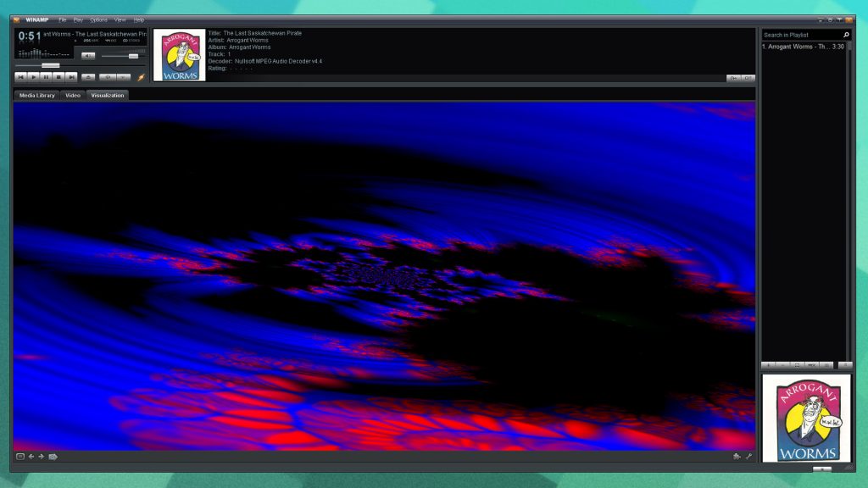The image size is (868, 488).
Task: Pause the current track
Action: pos(47,76)
